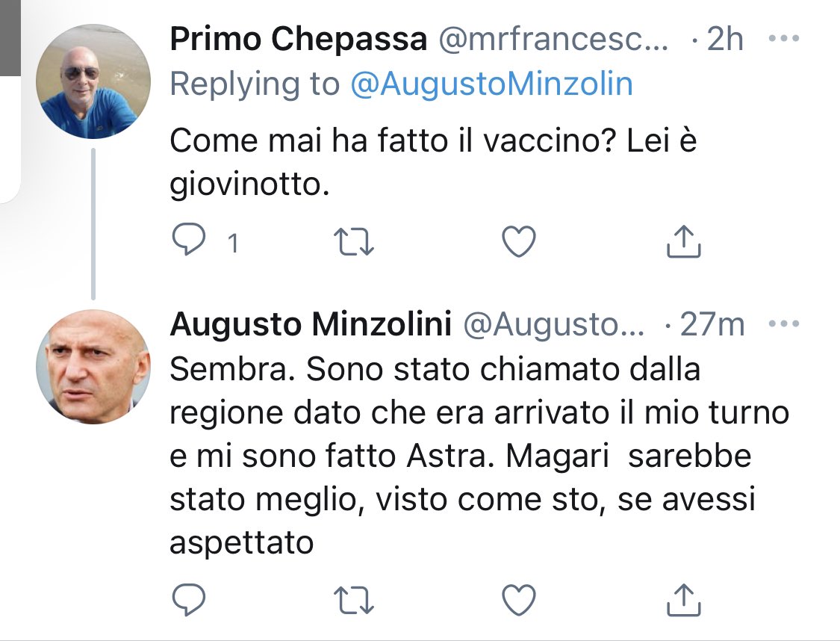Open the reply text starting with "Sembra. Sono stato"
This screenshot has width=840, height=641.
(463, 456)
